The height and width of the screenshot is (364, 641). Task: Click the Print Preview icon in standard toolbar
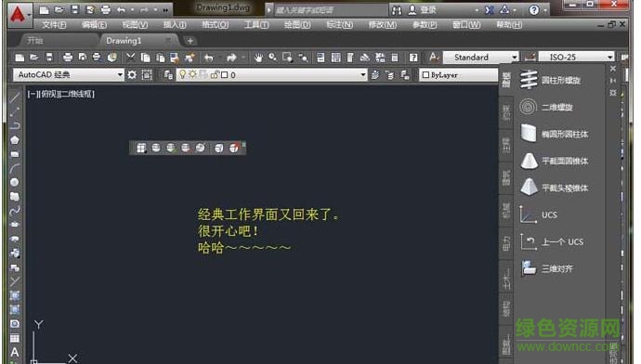point(83,58)
